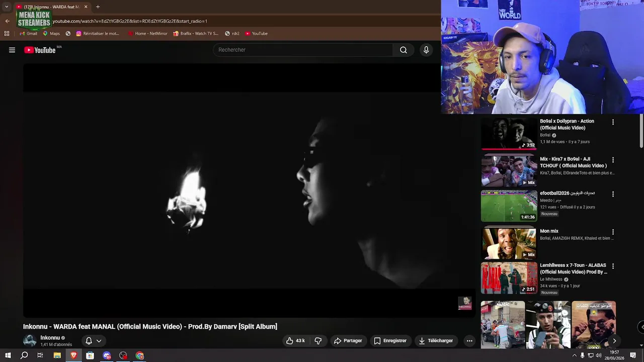
Task: Focus the Rechercher search field
Action: (x=303, y=50)
